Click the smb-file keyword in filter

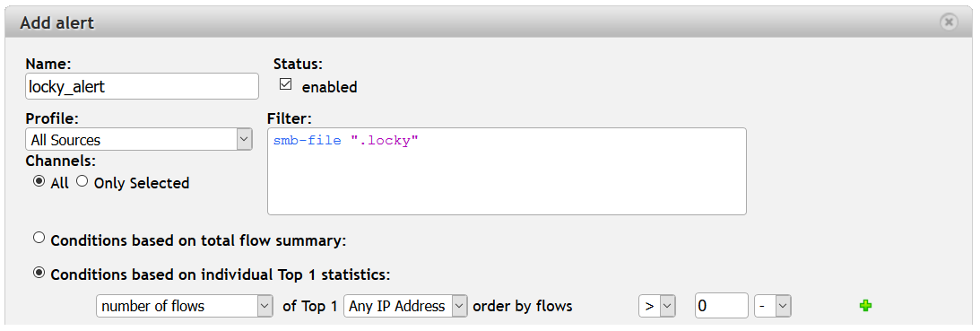point(308,141)
